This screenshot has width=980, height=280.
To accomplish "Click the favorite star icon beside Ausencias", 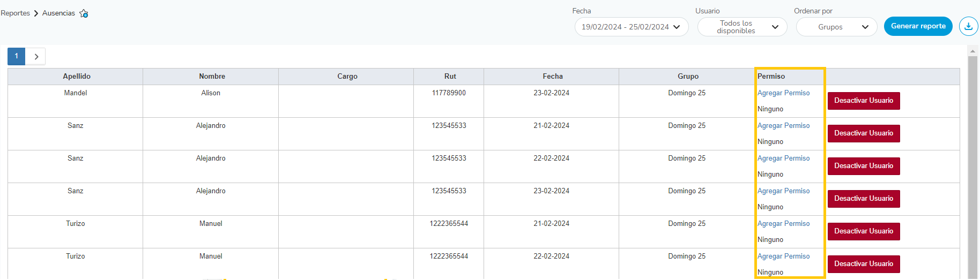I will [84, 13].
